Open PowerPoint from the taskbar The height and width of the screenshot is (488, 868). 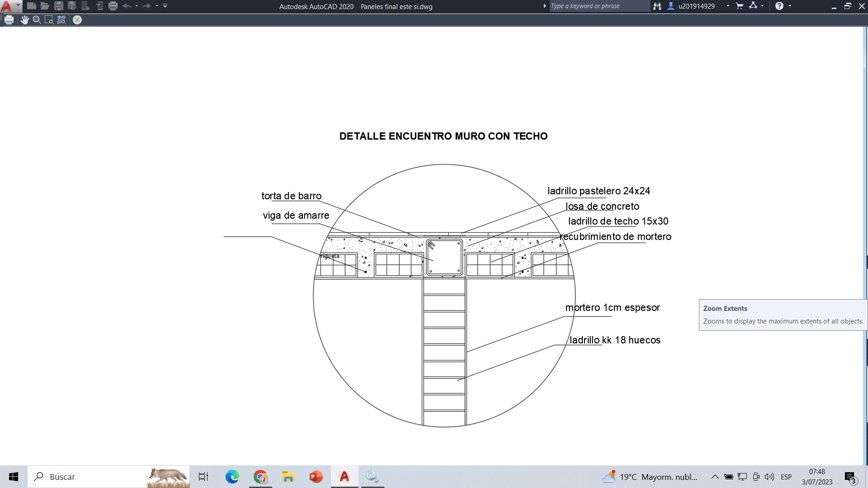pyautogui.click(x=316, y=477)
